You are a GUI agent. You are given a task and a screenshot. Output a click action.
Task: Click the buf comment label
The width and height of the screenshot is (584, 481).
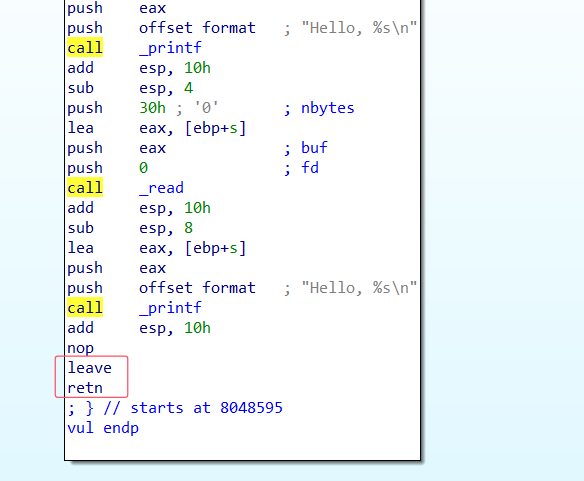click(x=314, y=148)
